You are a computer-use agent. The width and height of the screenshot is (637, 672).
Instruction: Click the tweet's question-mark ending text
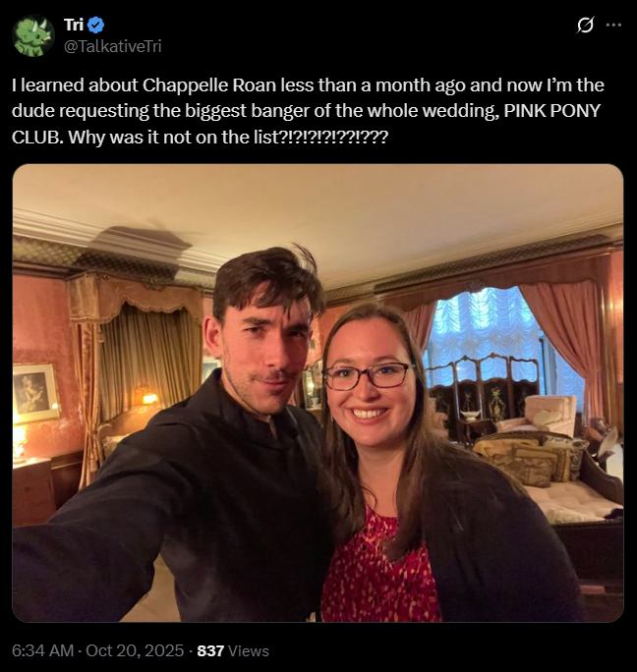333,138
